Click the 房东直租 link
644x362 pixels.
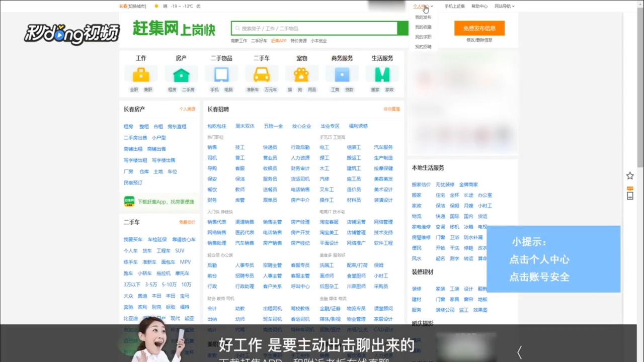(x=177, y=127)
